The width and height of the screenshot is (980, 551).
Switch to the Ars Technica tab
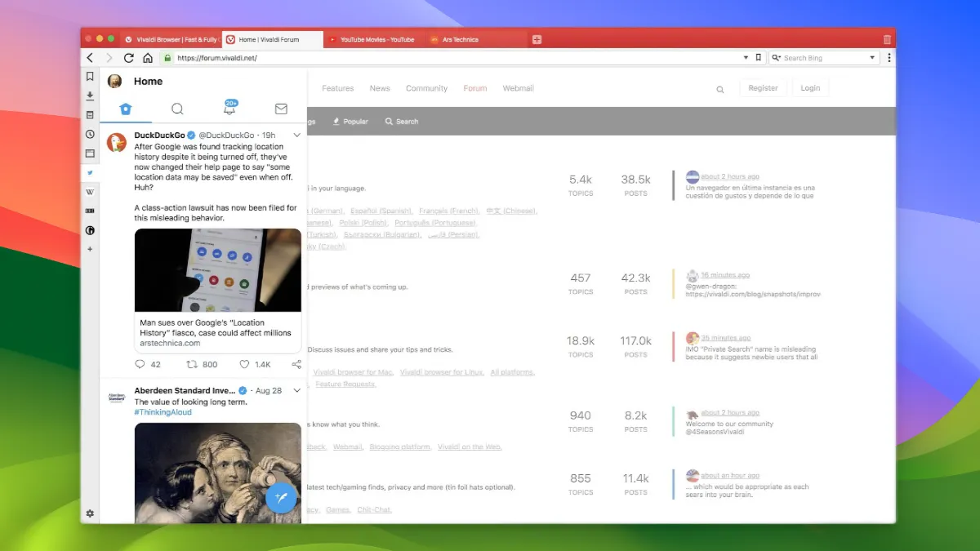tap(461, 39)
